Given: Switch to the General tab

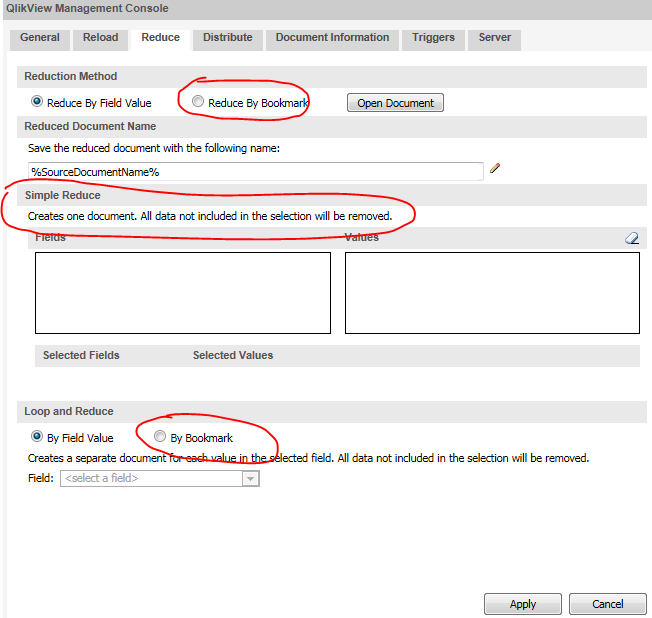Looking at the screenshot, I should [40, 39].
